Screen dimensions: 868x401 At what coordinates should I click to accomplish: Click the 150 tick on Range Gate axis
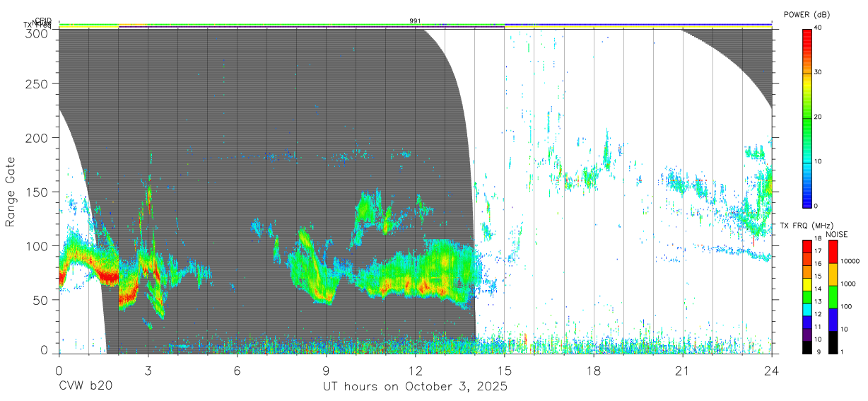(37, 192)
